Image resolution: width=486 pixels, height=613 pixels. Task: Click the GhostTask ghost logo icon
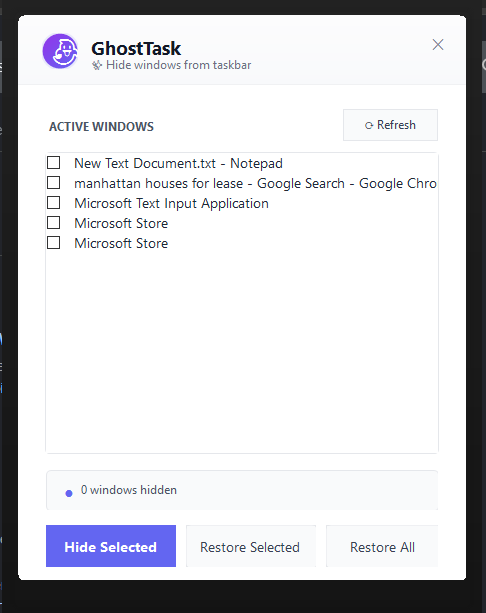pyautogui.click(x=60, y=51)
